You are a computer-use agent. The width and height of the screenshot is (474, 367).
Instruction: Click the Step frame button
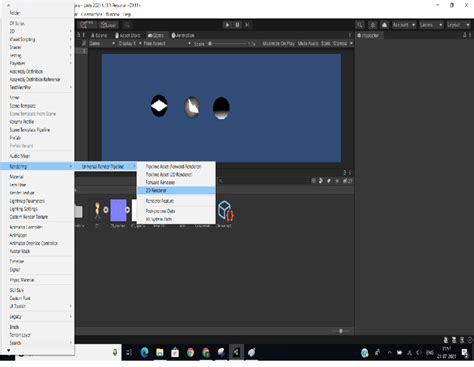[x=247, y=25]
